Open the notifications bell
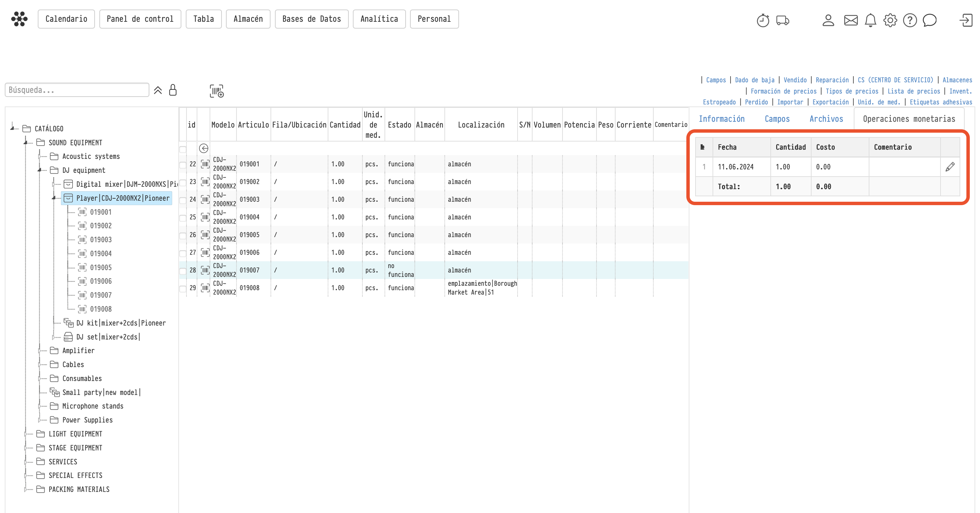 click(x=870, y=20)
